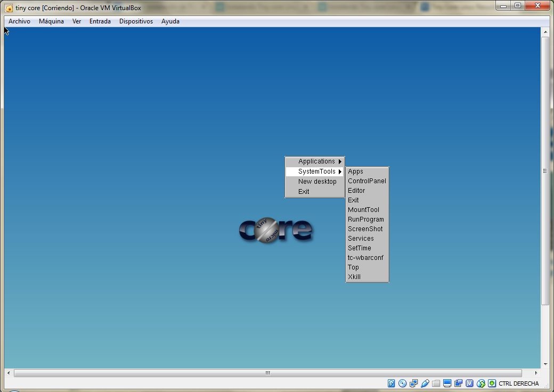Click the USB devices status icon

(x=425, y=383)
